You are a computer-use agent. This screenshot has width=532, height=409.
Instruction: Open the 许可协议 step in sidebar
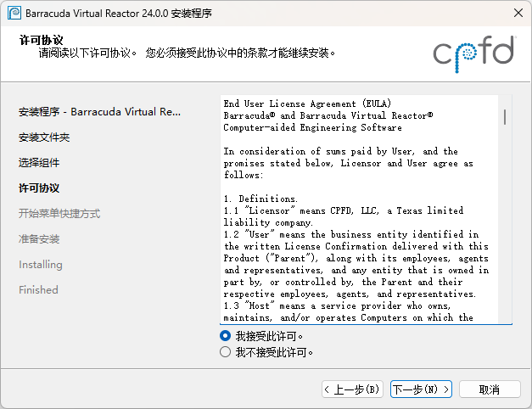[39, 188]
